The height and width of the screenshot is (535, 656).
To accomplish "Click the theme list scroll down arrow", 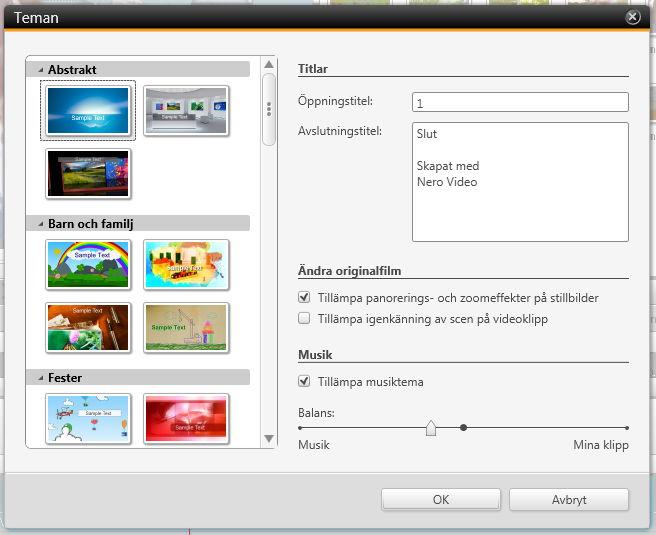I will click(x=269, y=438).
